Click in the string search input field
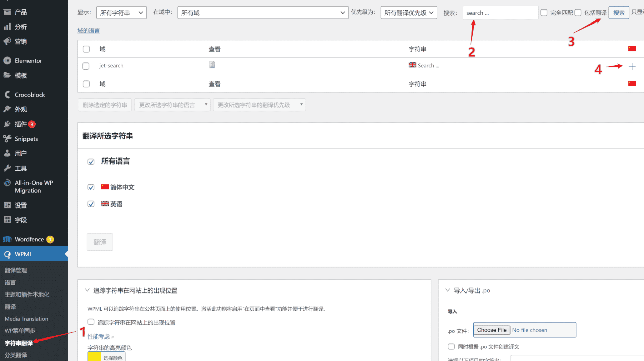 [500, 13]
